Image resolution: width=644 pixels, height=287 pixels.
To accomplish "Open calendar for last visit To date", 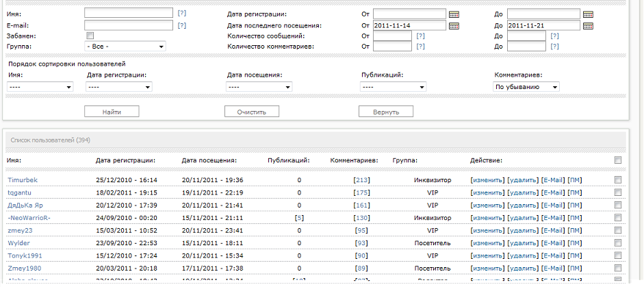I will (x=587, y=26).
